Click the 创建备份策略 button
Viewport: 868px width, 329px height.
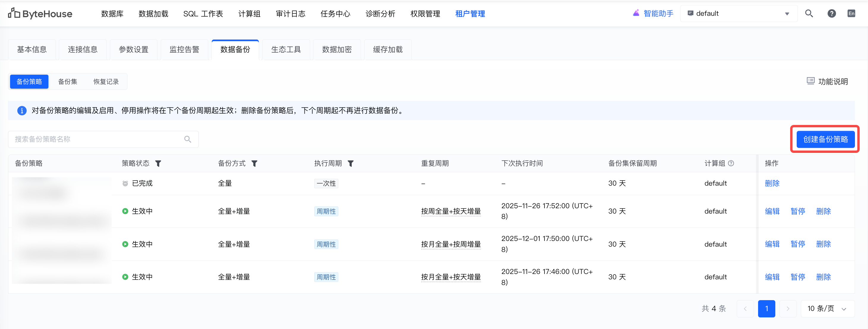(825, 139)
